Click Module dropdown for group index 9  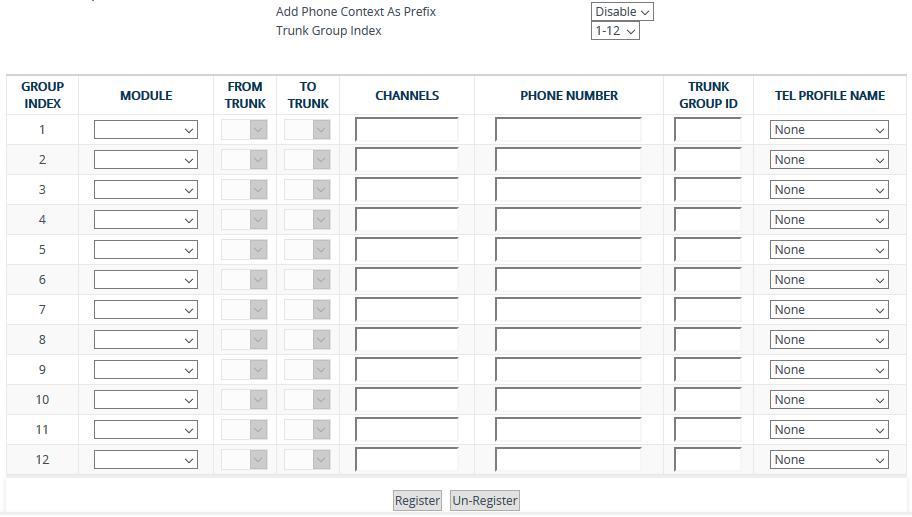coord(146,370)
